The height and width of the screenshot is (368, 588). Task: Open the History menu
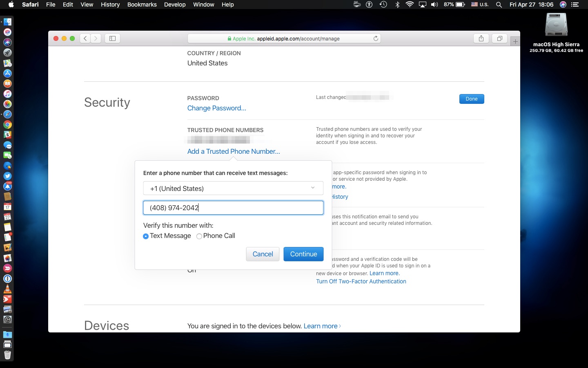click(110, 4)
